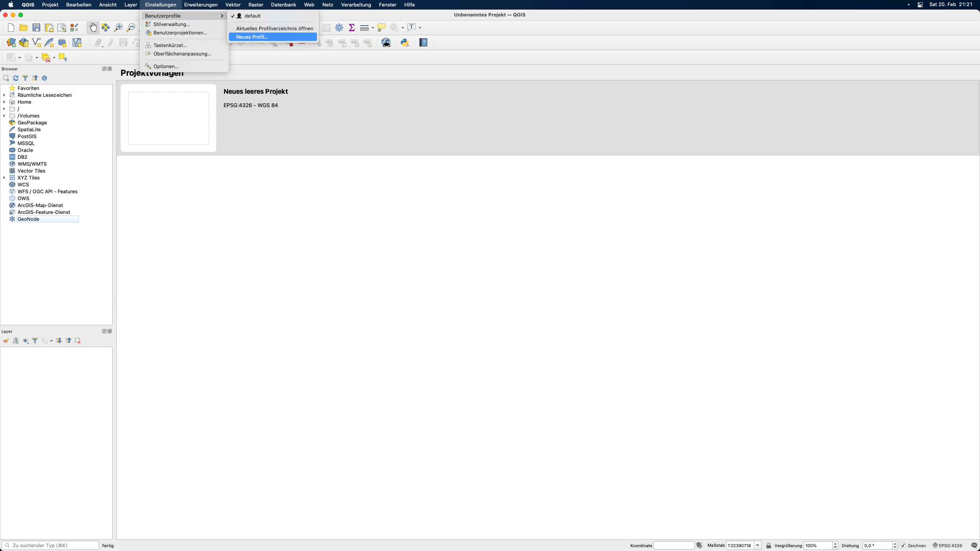The image size is (980, 551).
Task: Create new GeoPackage layer icon
Action: tap(24, 42)
